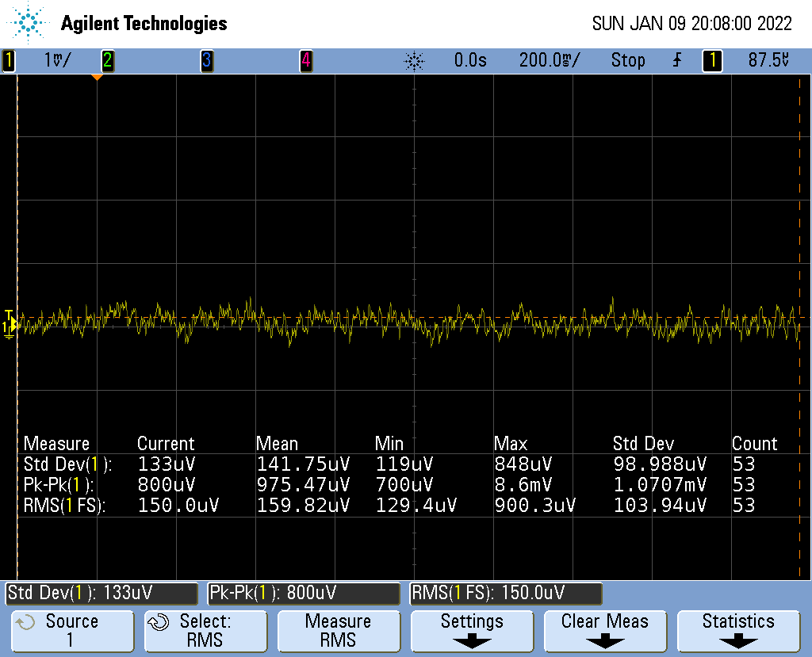
Task: Expand the Settings softkey menu
Action: click(472, 631)
